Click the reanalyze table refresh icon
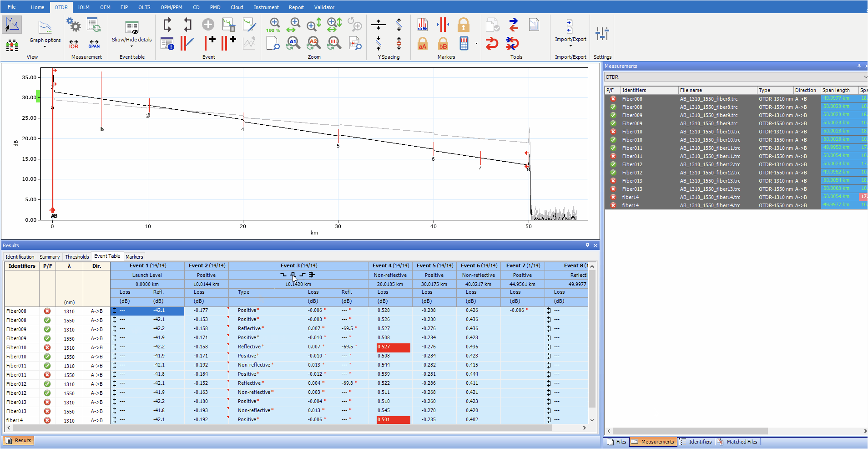Screen dimensions: 868x449 coord(94,25)
